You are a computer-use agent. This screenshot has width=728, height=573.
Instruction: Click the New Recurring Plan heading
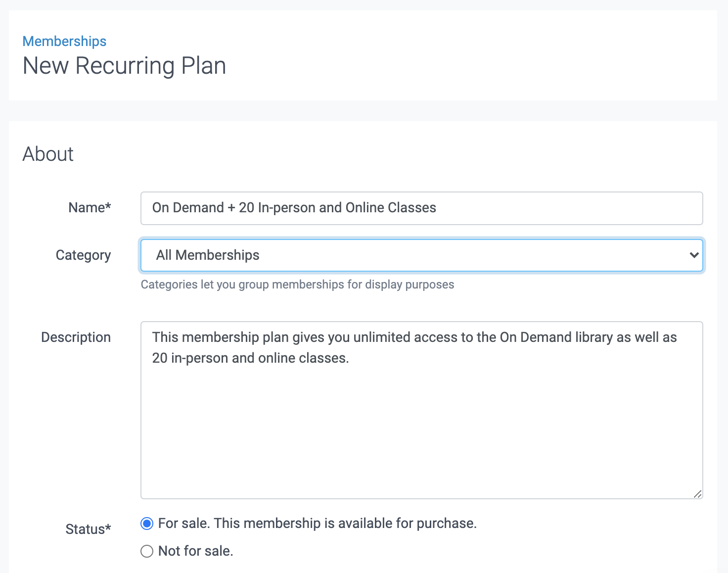coord(124,65)
